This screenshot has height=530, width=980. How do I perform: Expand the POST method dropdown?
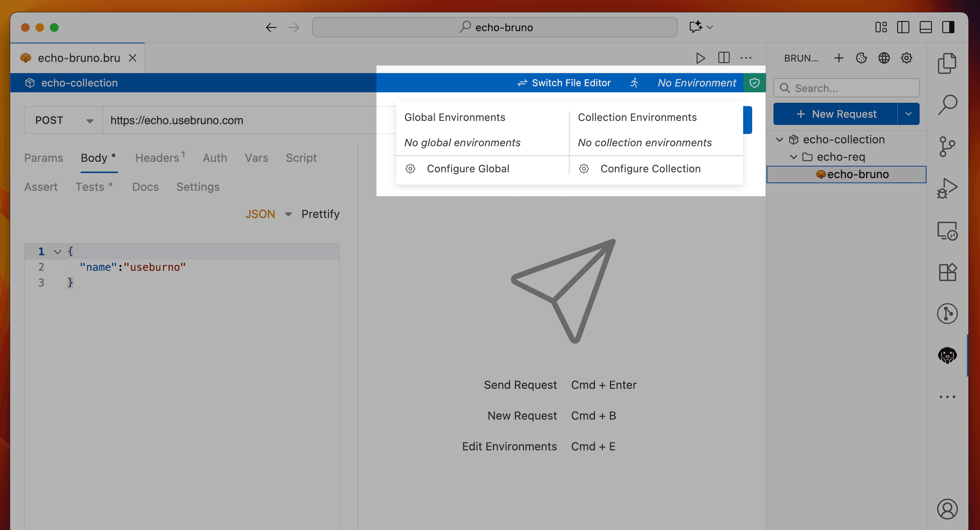89,120
